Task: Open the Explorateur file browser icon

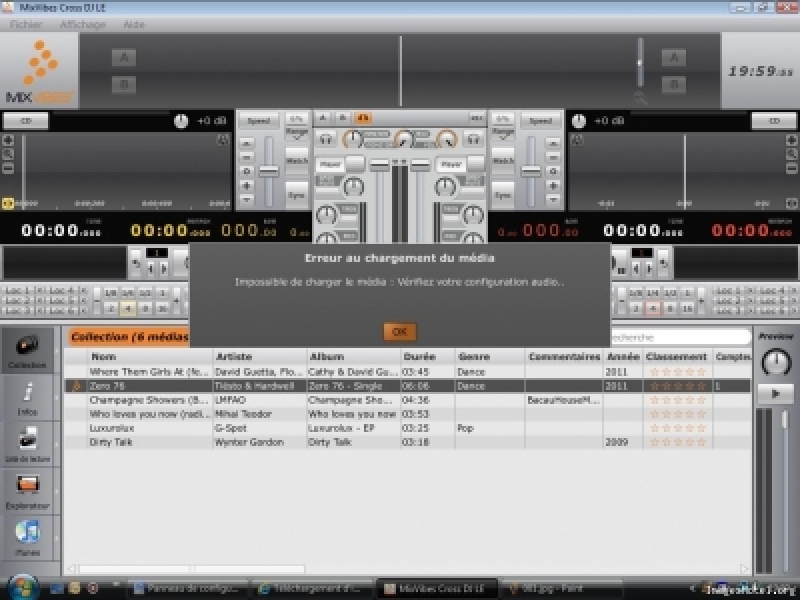Action: pyautogui.click(x=27, y=491)
